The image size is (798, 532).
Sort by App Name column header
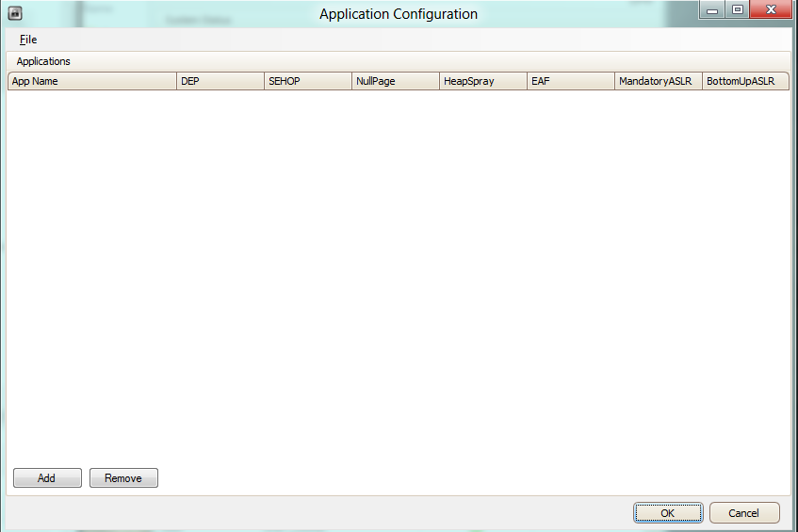click(x=92, y=81)
